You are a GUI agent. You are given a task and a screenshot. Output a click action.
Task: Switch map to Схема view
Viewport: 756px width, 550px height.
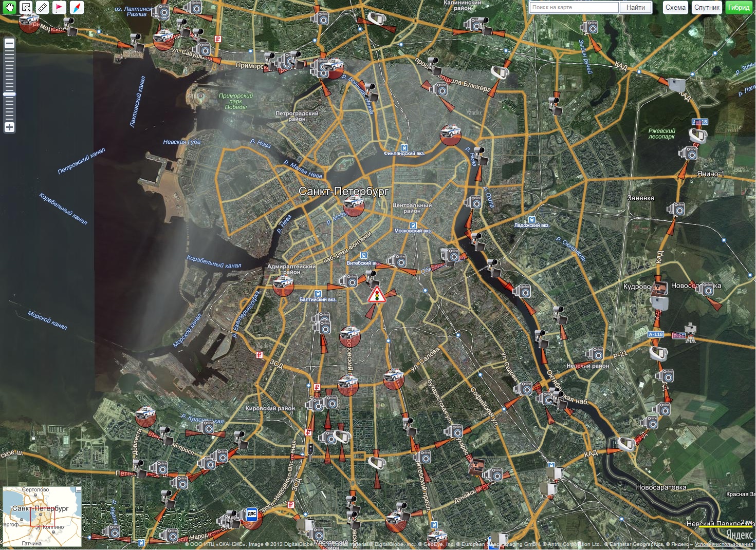tap(675, 7)
